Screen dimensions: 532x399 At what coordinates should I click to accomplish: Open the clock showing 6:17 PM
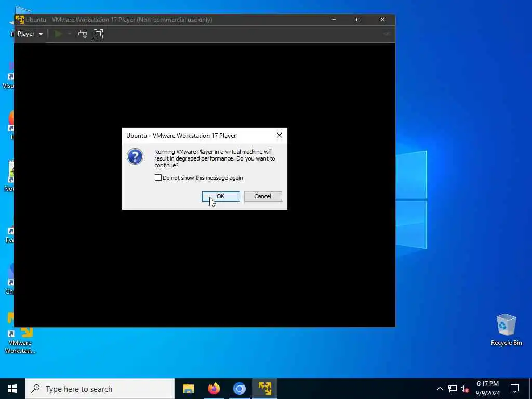(x=487, y=389)
